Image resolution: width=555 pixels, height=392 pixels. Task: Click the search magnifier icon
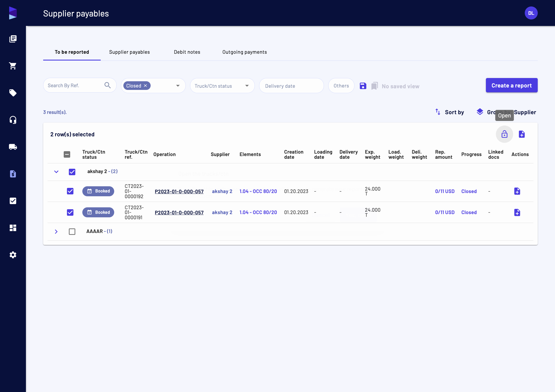[107, 85]
